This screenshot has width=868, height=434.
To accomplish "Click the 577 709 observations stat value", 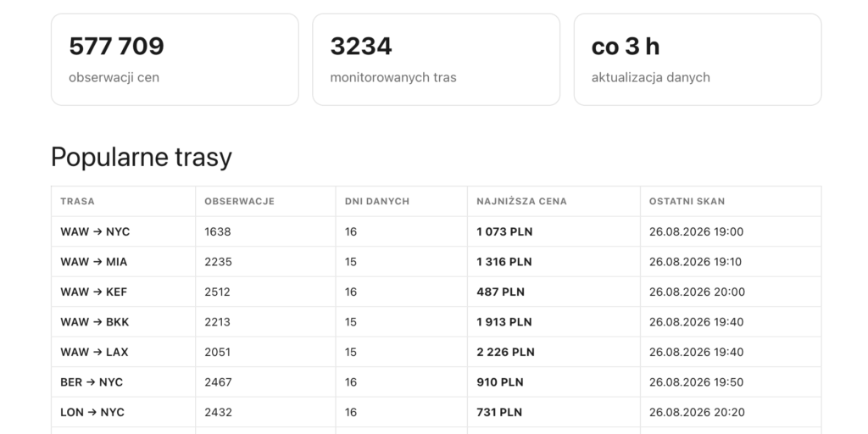I will (x=116, y=46).
